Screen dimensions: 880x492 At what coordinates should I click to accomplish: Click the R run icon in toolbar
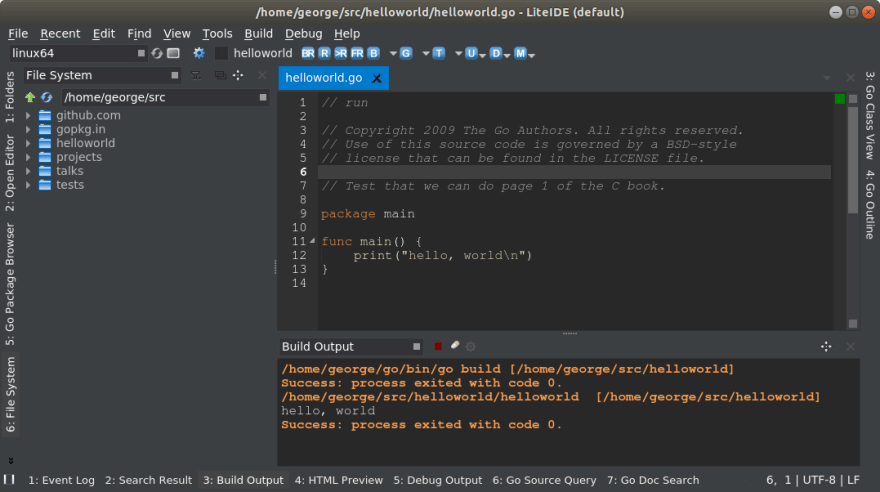coord(324,53)
